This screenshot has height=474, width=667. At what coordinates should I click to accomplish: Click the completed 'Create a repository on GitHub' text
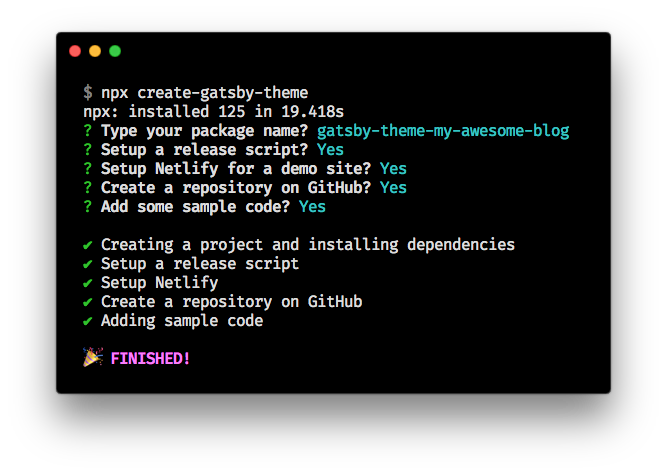[231, 302]
